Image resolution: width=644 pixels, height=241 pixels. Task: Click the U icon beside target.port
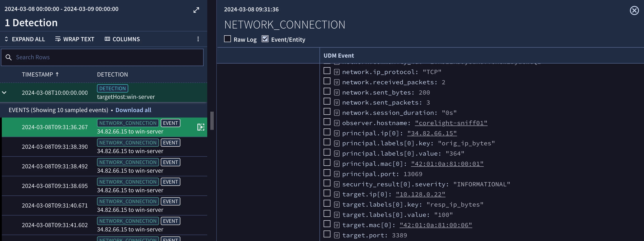coord(337,235)
